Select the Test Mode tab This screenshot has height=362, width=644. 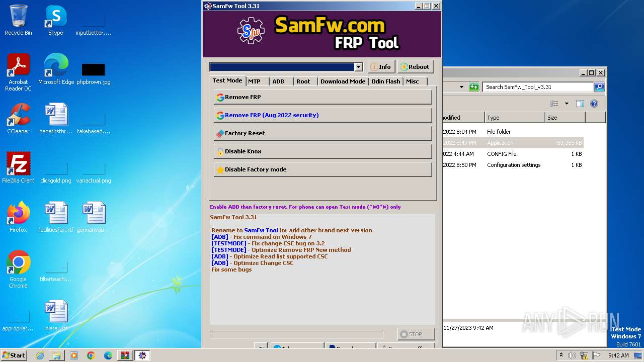pyautogui.click(x=227, y=80)
